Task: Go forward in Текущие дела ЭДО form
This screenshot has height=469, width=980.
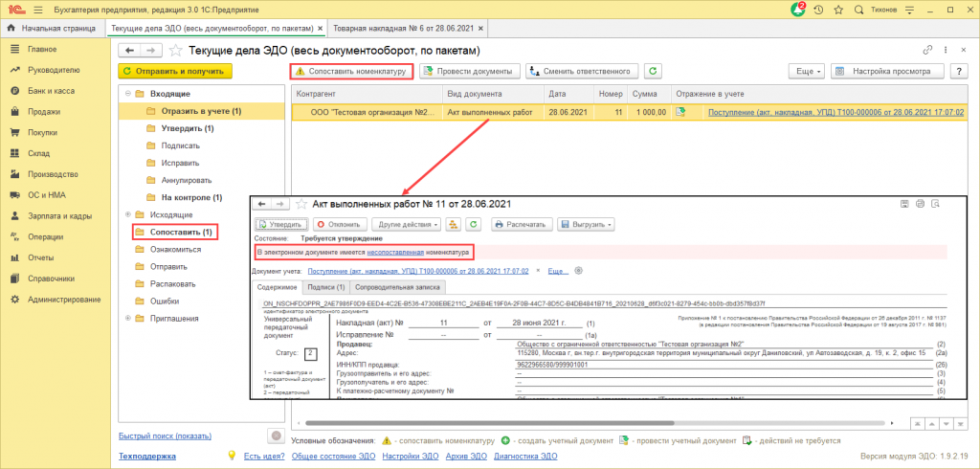Action: 150,51
